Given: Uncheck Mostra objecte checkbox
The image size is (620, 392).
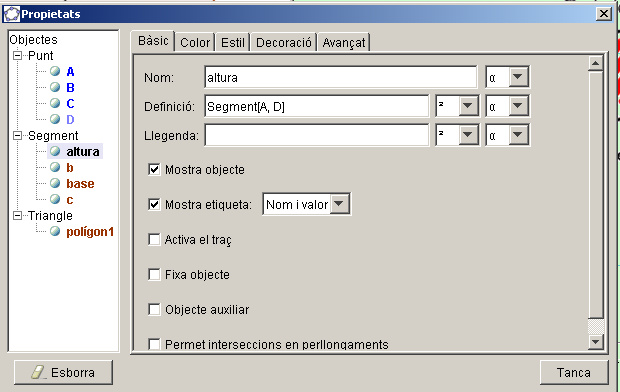Looking at the screenshot, I should click(x=154, y=170).
